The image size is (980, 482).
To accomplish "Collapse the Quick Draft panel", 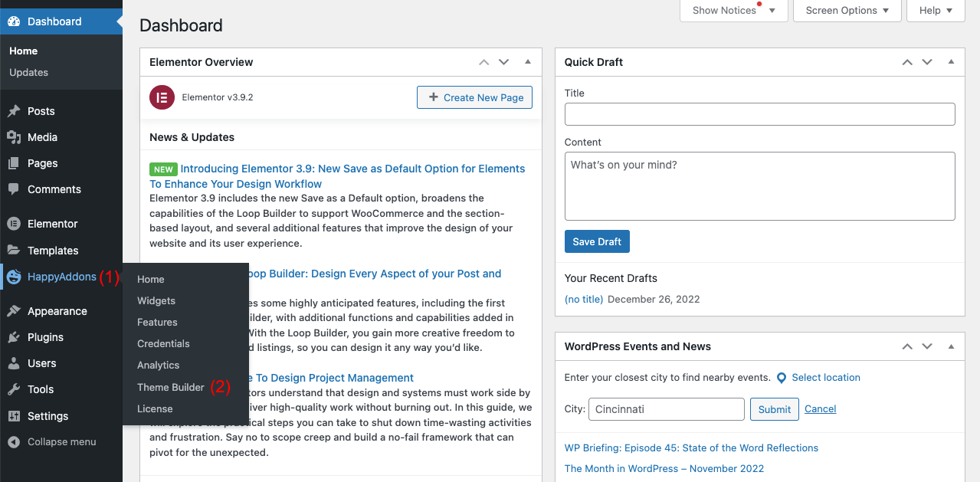I will [x=951, y=62].
